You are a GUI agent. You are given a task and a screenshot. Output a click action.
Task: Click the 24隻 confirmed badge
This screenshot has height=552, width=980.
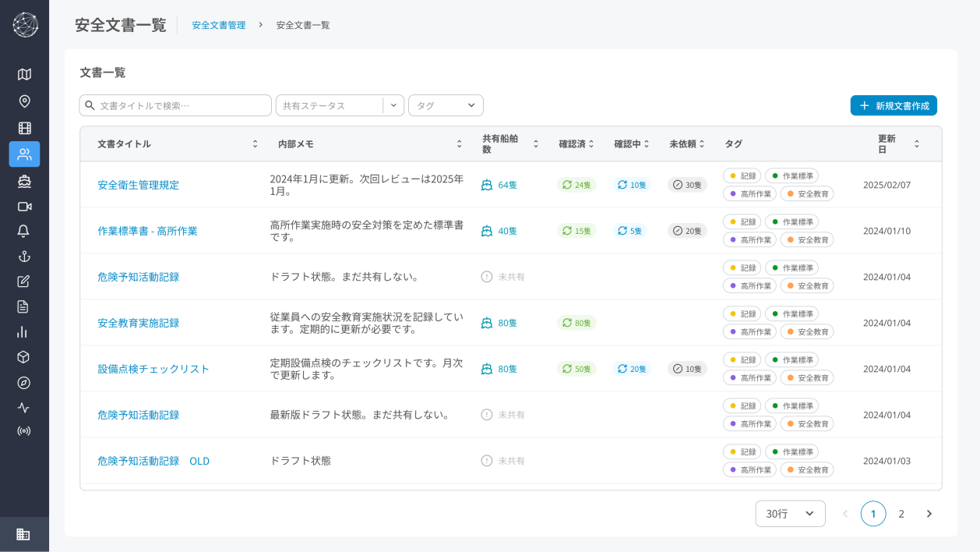576,185
